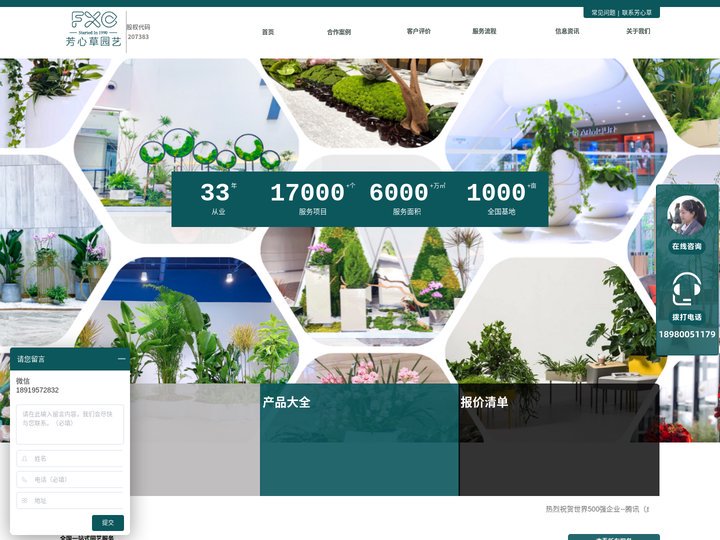This screenshot has width=720, height=540.
Task: Focus the 地址 address input field
Action: [70, 501]
